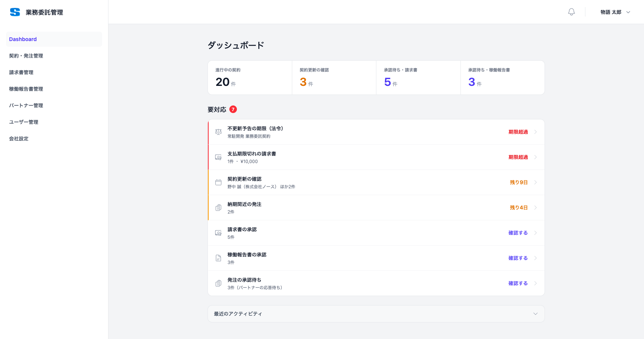The image size is (644, 339).
Task: Click 野中 誠(株式会社ノース) ほか2件 text
Action: click(x=261, y=187)
